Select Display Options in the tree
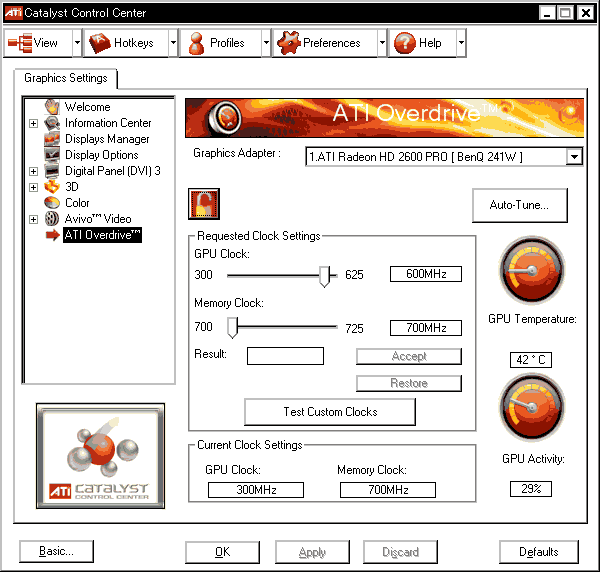 click(x=102, y=155)
